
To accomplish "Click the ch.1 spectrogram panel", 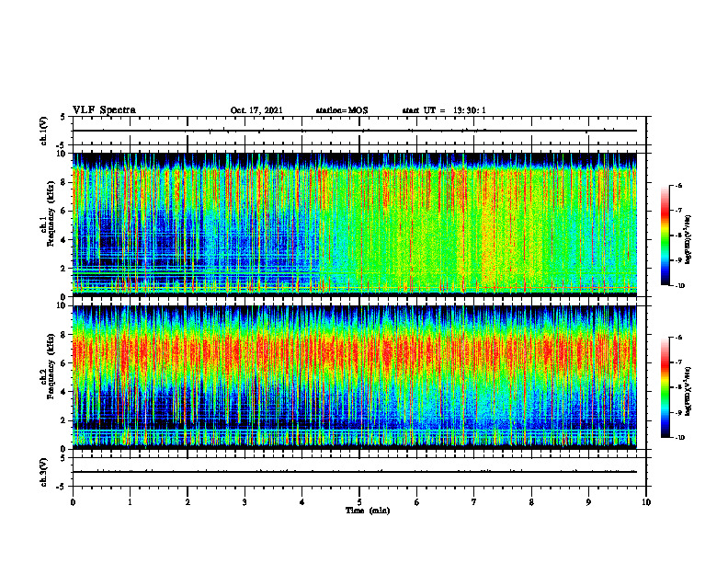I will (355, 224).
